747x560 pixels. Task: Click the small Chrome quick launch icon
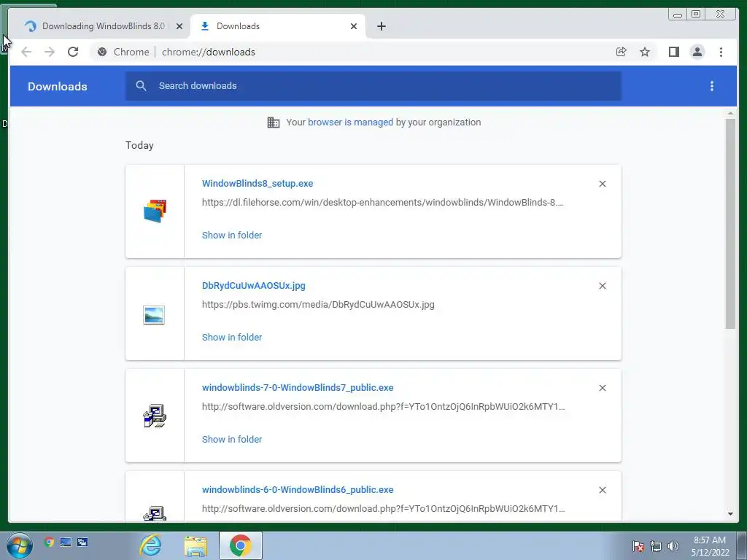[49, 542]
